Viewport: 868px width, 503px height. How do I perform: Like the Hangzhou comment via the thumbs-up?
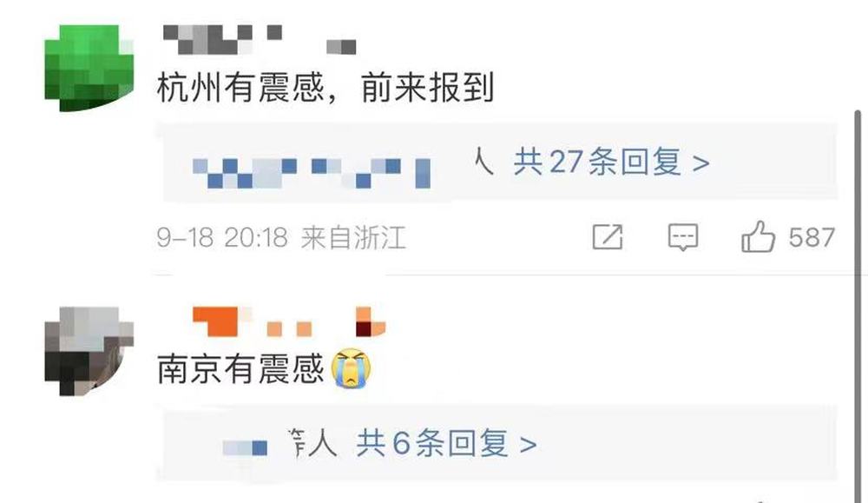758,236
